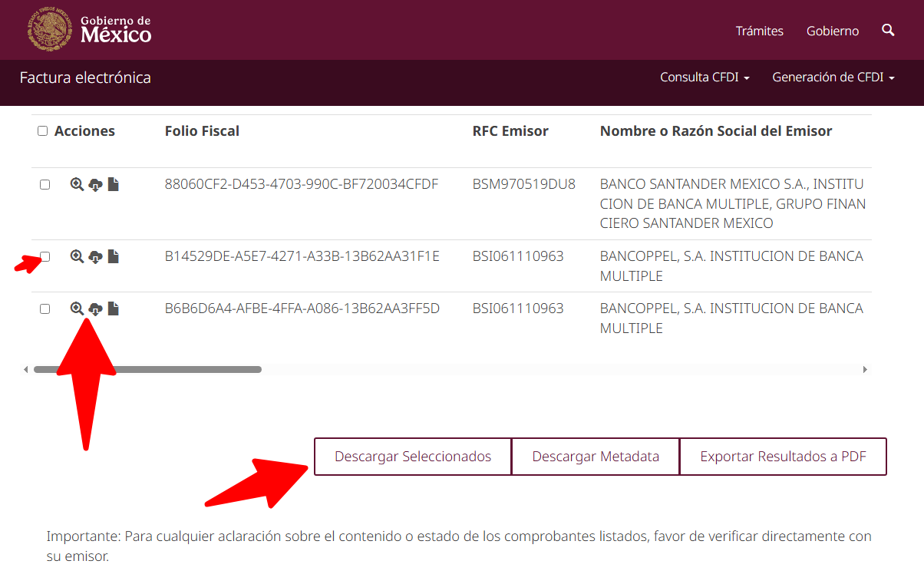The width and height of the screenshot is (924, 574).
Task: Click magnifier icon for folio B14529DE
Action: (77, 257)
